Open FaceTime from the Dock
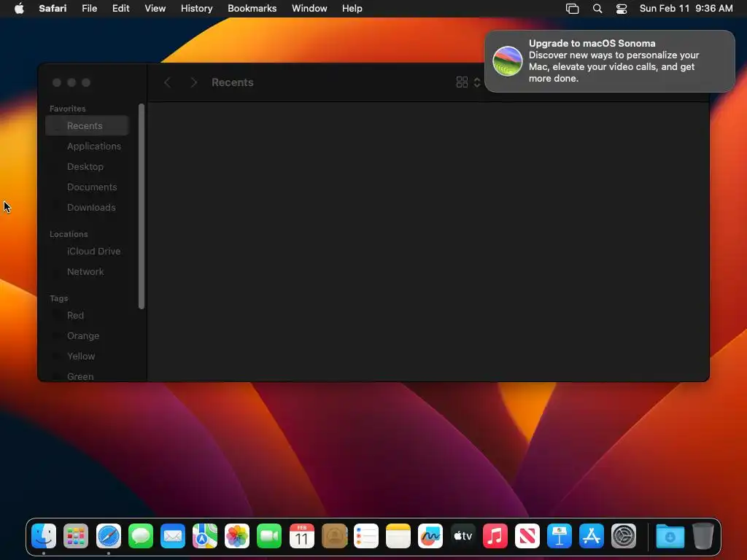The image size is (747, 560). 269,536
